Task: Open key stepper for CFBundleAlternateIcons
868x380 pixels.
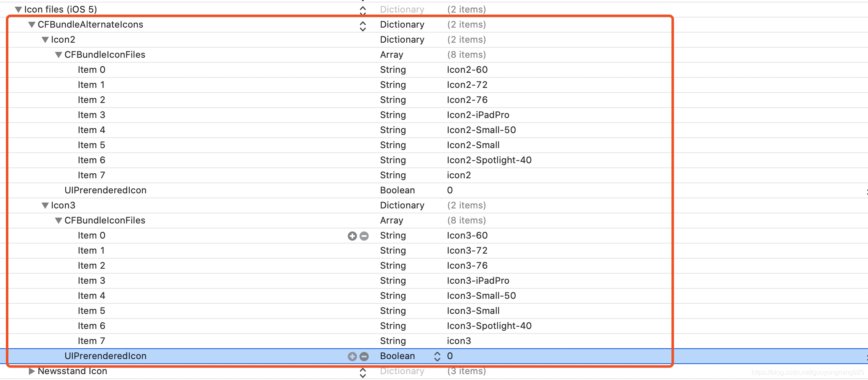Action: point(363,26)
